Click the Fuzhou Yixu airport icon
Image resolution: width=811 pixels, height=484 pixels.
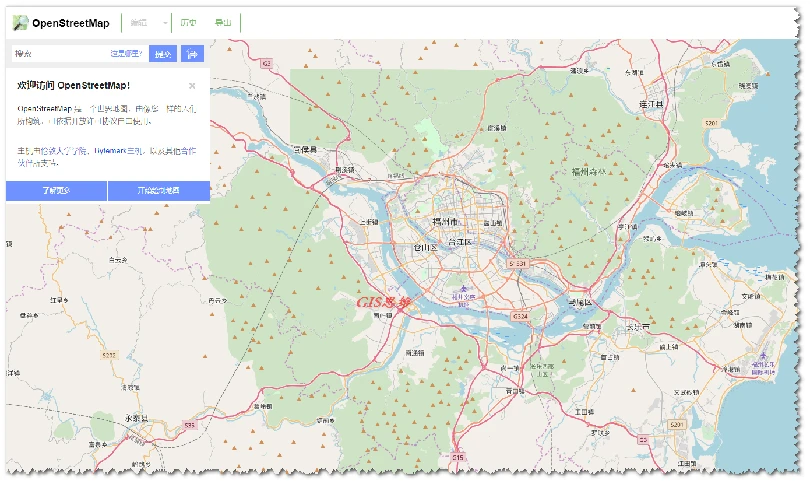463,288
